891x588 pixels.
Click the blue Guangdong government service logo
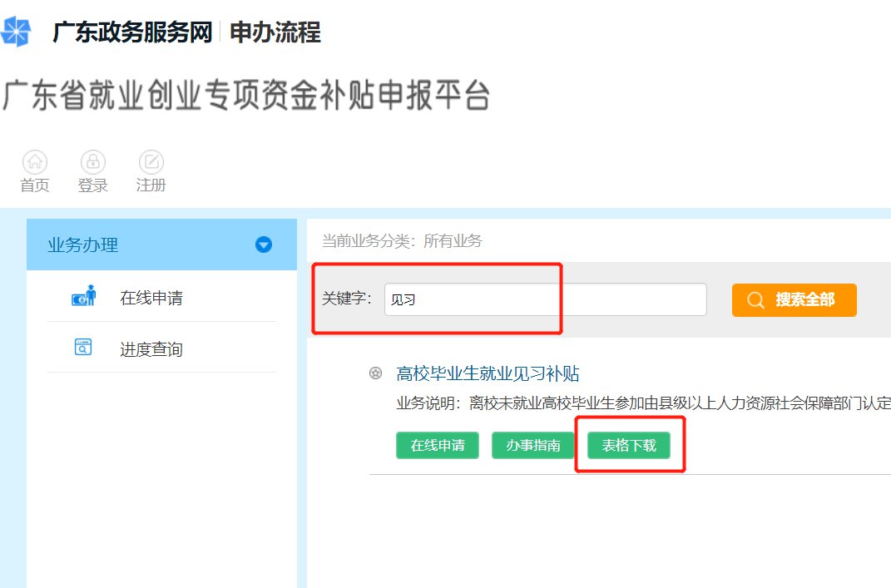click(x=15, y=32)
